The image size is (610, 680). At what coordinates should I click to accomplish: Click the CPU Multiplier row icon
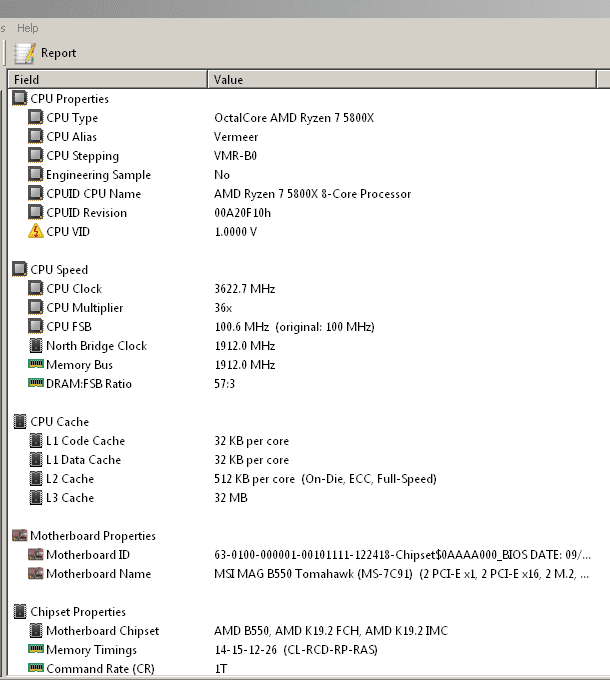36,307
